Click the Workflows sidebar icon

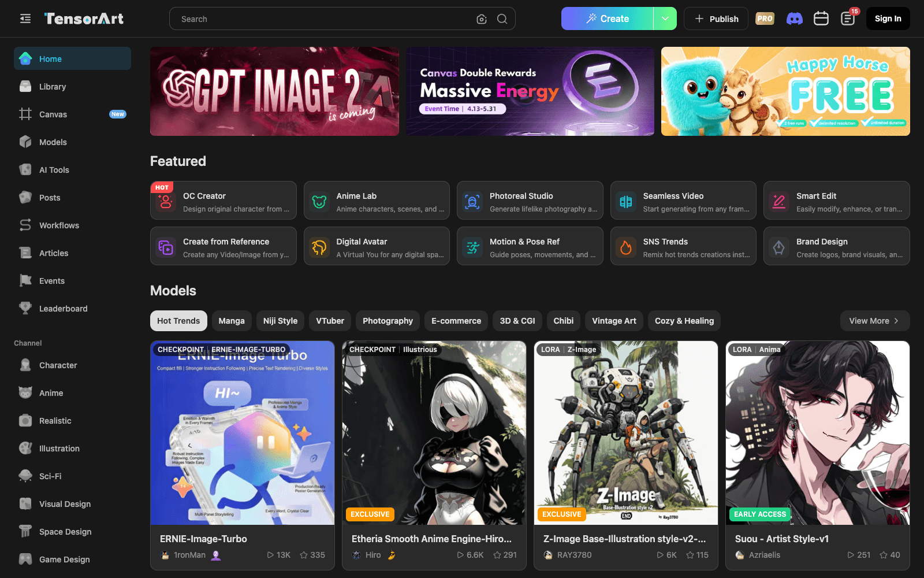[25, 225]
